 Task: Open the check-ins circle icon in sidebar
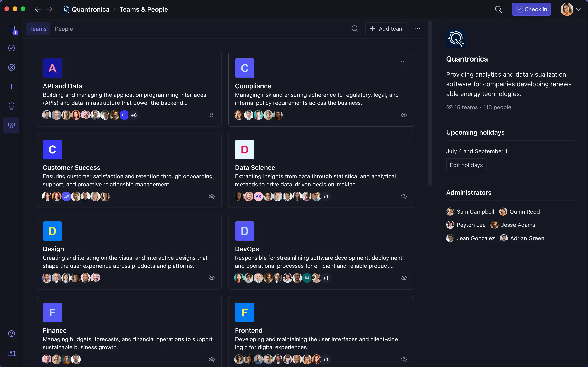(12, 48)
